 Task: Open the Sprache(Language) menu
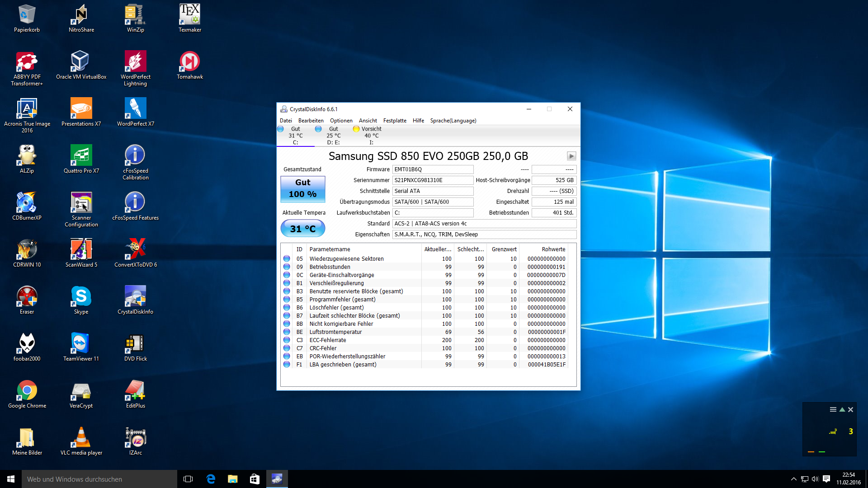(453, 121)
